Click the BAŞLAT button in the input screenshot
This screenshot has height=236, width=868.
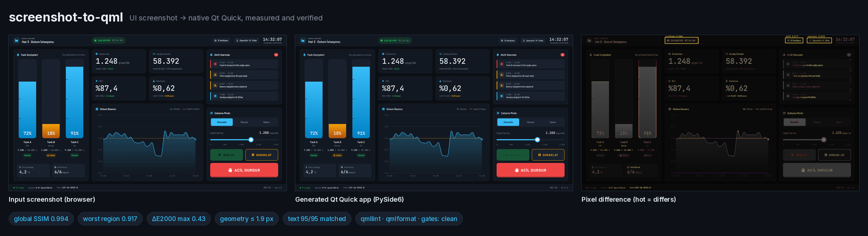[226, 155]
